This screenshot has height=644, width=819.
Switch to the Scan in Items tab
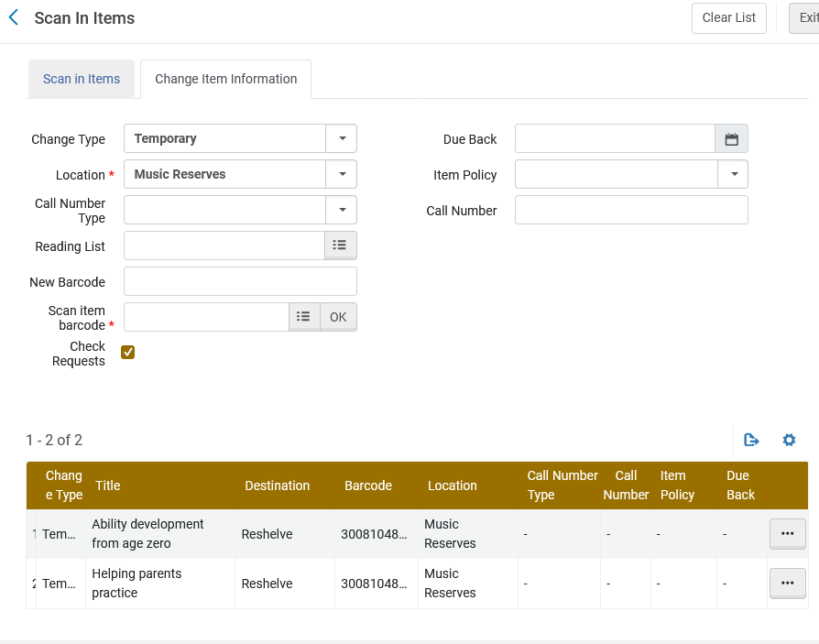click(x=82, y=79)
